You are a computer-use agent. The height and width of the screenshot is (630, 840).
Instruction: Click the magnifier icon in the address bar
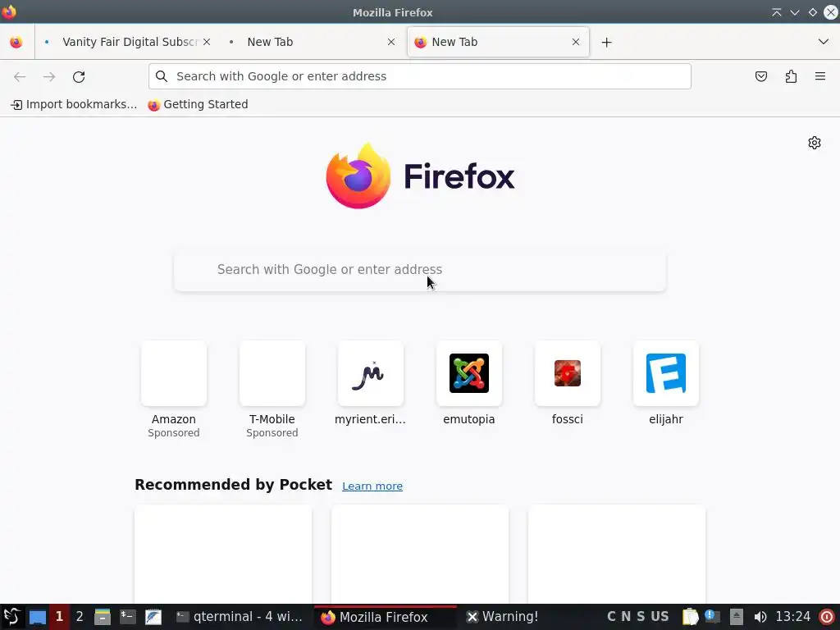[x=162, y=76]
